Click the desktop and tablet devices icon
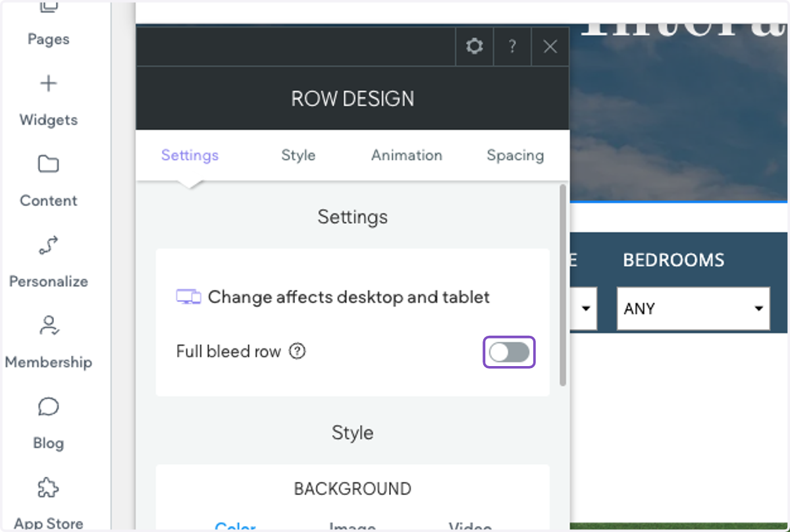 coord(188,297)
